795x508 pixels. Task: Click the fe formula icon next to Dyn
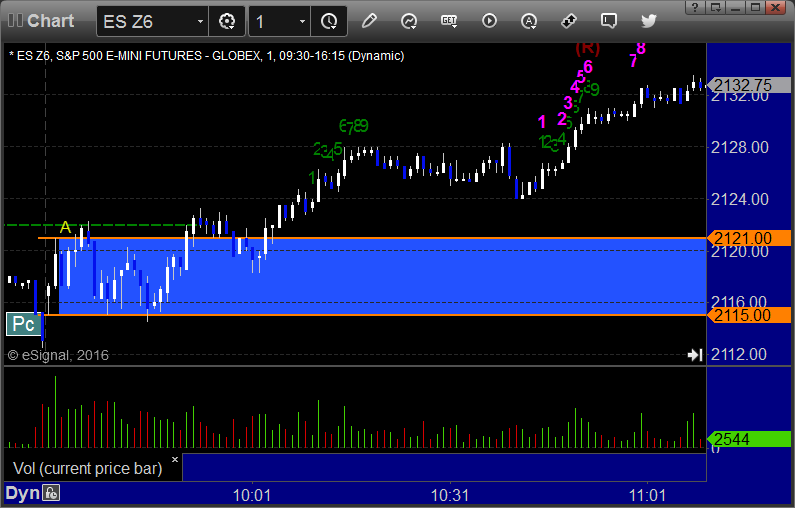pyautogui.click(x=51, y=493)
